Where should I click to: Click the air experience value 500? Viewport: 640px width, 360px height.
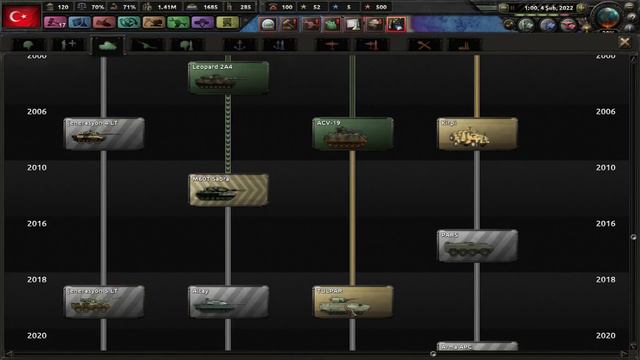click(381, 7)
